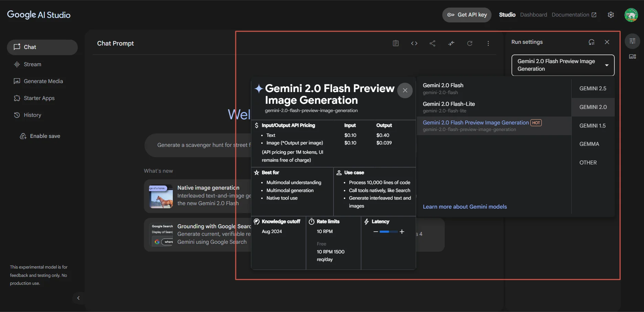644x312 pixels.
Task: Click the Run settings heading text
Action: [527, 42]
